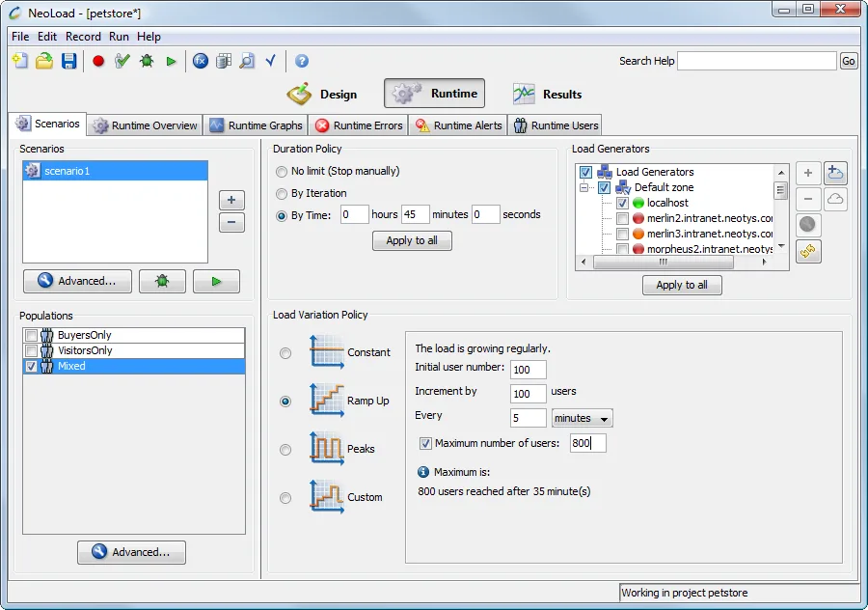Uncheck the localhost generator checkbox
Image resolution: width=868 pixels, height=610 pixels.
622,203
